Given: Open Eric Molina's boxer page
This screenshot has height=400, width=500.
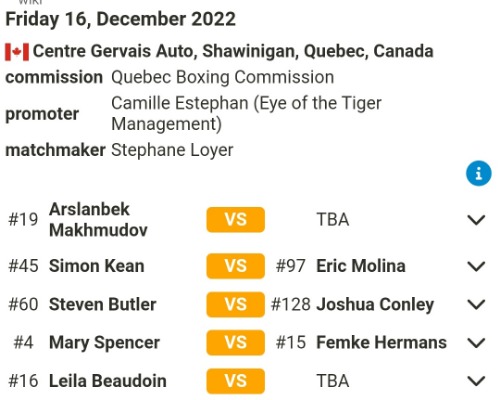Looking at the screenshot, I should tap(361, 266).
